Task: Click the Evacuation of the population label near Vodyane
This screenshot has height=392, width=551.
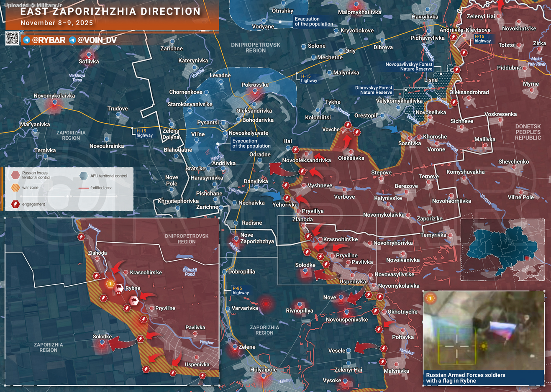Action: pos(313,21)
